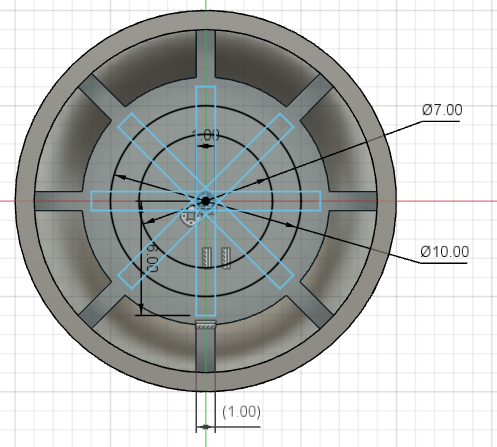Screen dimensions: 497x447
Task: Select the Ø10.00 diameter dimension label
Action: click(445, 252)
